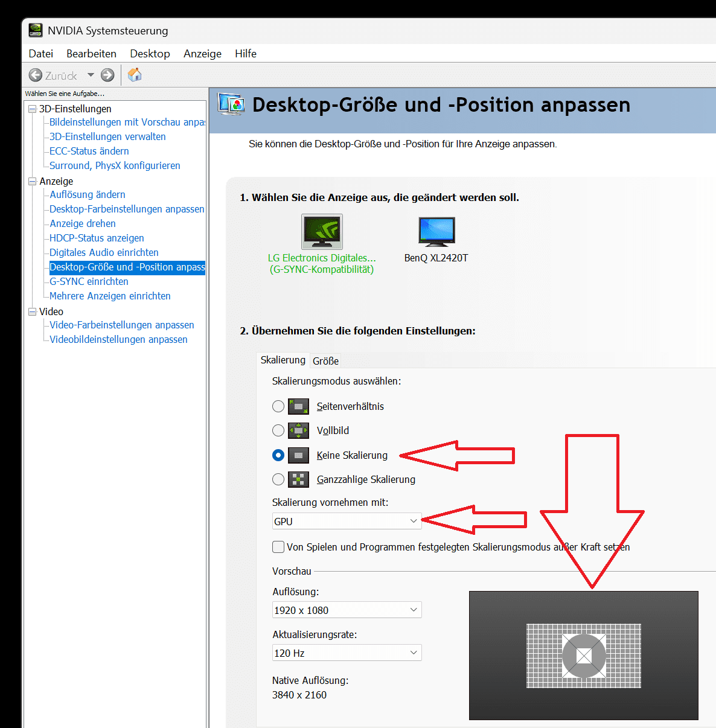Click the Seitenverhältnis scaling mode icon
This screenshot has width=716, height=728.
298,406
